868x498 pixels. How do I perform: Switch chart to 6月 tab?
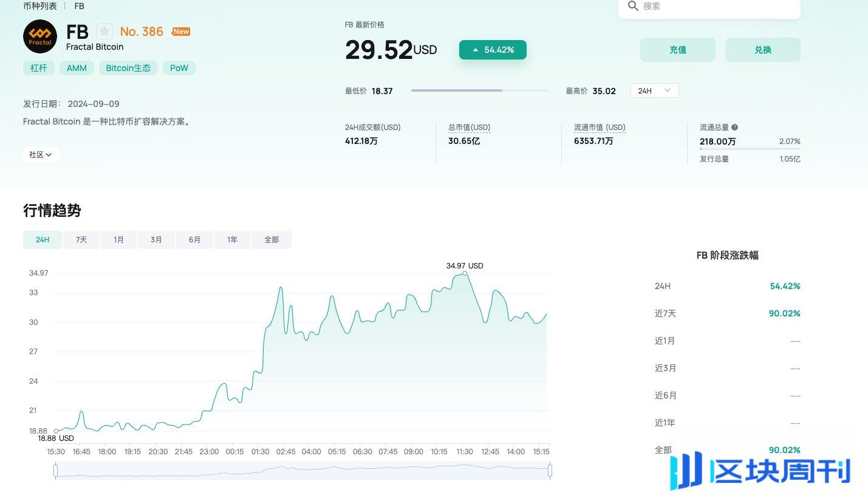(195, 240)
